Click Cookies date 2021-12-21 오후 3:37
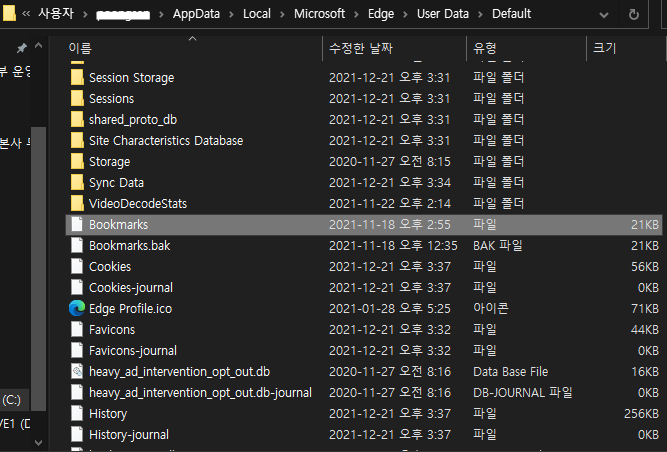Screen dimensions: 667x452 pos(390,267)
